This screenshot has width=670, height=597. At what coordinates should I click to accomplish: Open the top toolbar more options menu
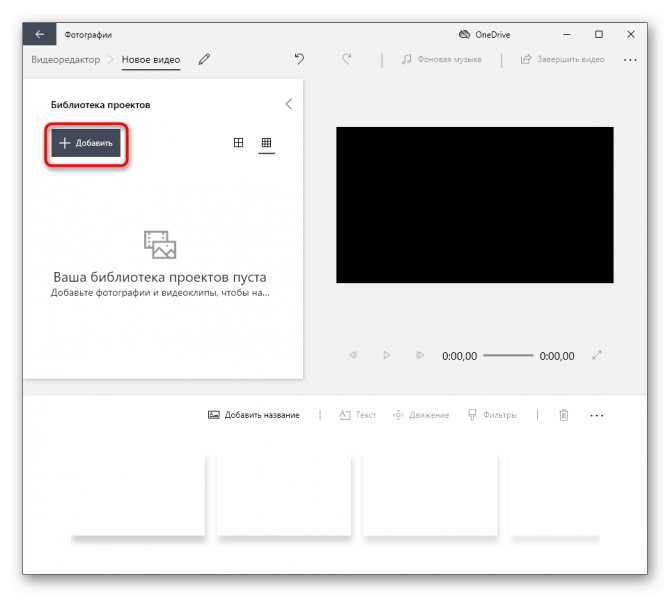pos(630,60)
